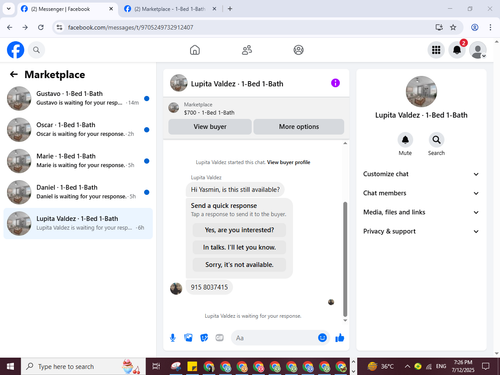Bookmark this page with star icon
This screenshot has width=500, height=375.
(453, 27)
